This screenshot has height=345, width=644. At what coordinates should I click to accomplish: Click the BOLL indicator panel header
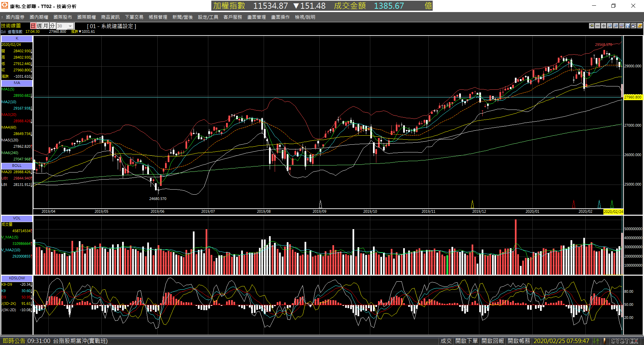pos(17,166)
